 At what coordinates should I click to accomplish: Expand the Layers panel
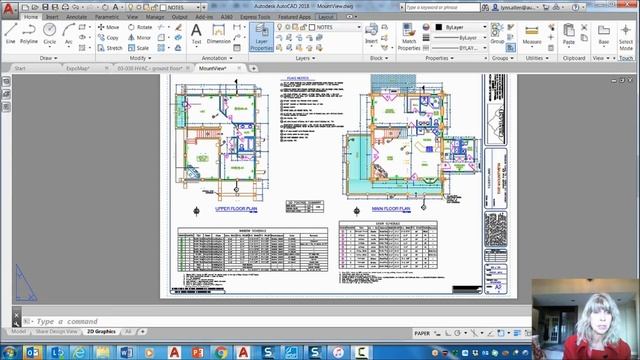click(x=305, y=58)
